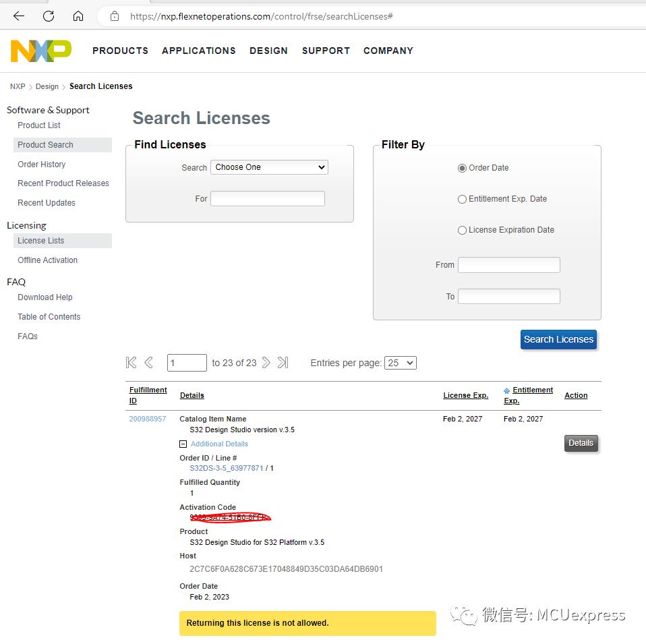Click the From date field
The height and width of the screenshot is (644, 646).
(509, 265)
